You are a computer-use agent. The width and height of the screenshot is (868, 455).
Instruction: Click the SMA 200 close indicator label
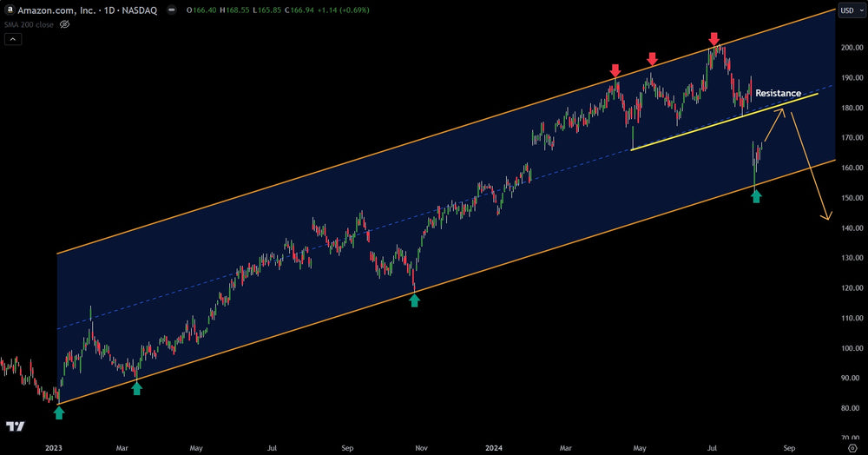(30, 24)
